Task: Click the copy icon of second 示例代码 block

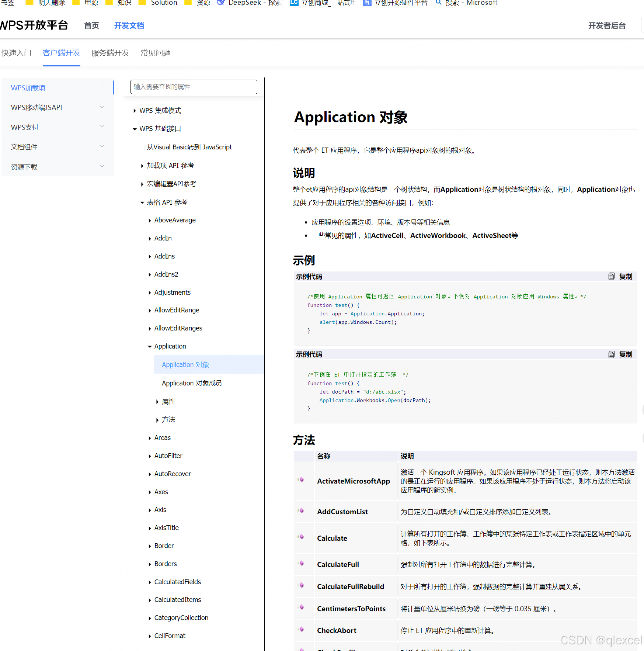Action: tap(611, 354)
